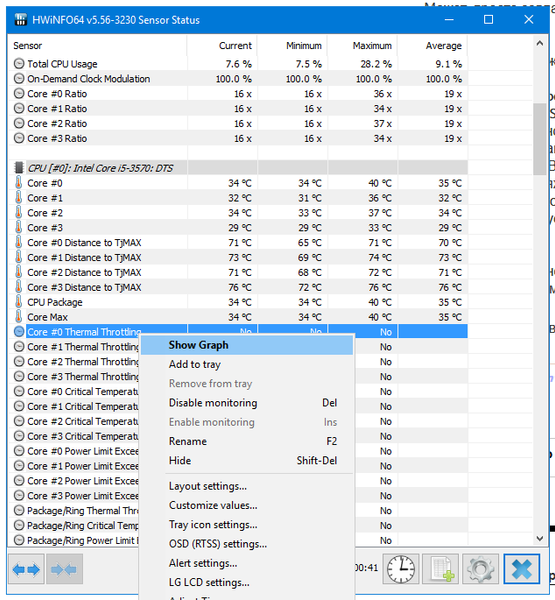Click the 28.2 % maximum CPU usage value
This screenshot has height=600, width=555.
pos(376,64)
